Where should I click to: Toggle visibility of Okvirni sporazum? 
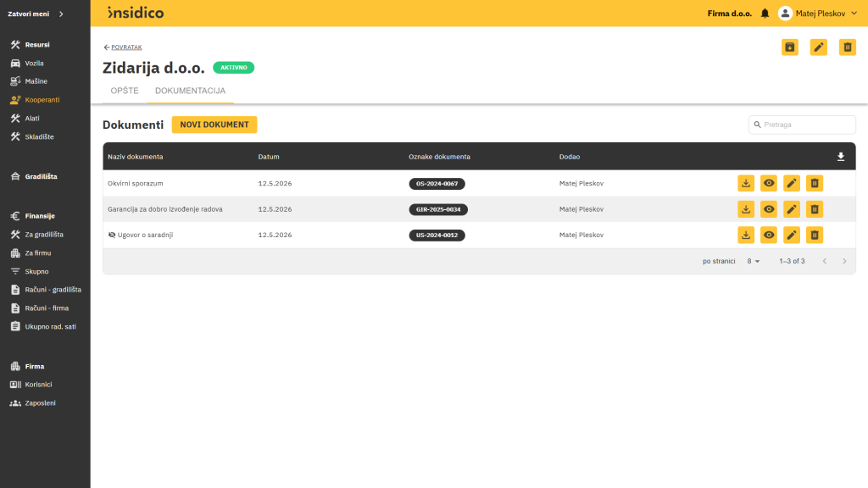(x=769, y=183)
